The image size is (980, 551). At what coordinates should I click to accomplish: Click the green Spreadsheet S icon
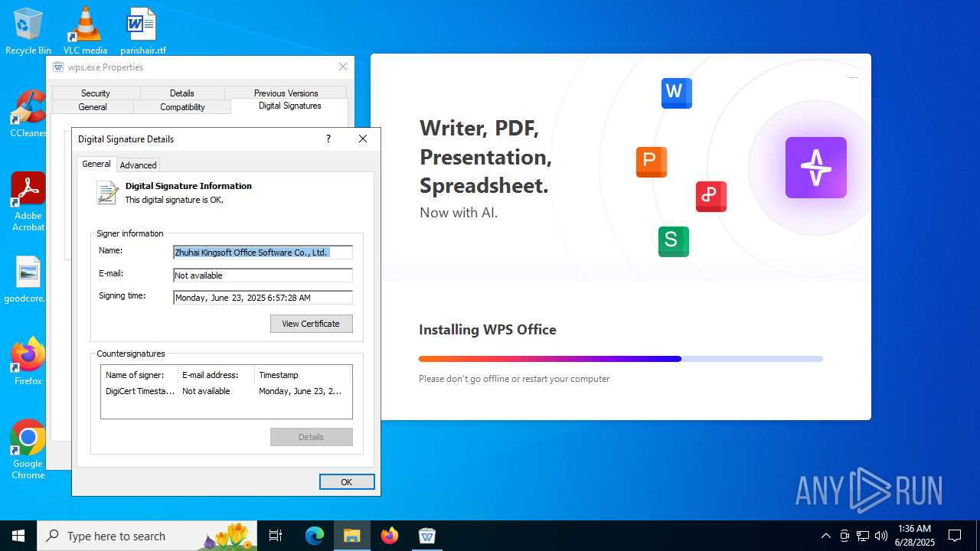click(x=674, y=242)
